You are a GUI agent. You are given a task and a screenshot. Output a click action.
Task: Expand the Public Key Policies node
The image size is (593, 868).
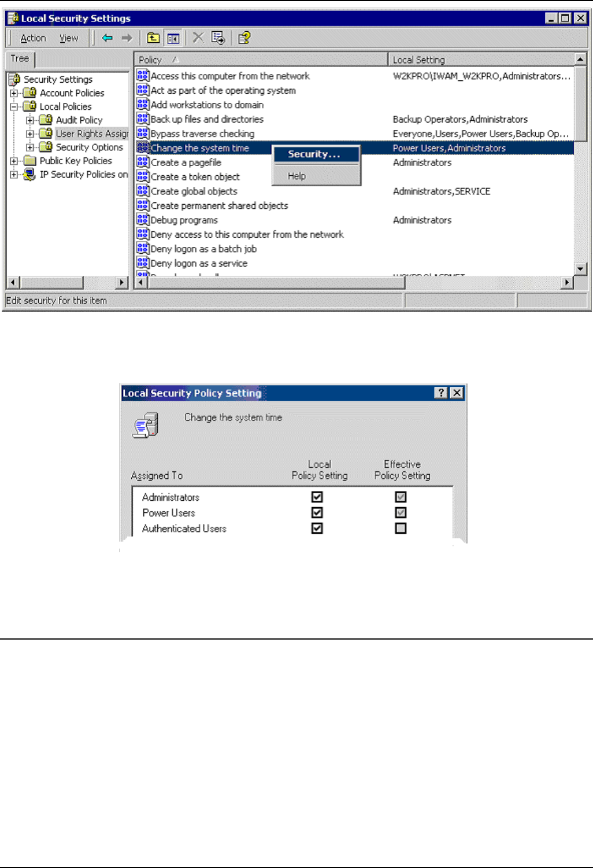[14, 161]
